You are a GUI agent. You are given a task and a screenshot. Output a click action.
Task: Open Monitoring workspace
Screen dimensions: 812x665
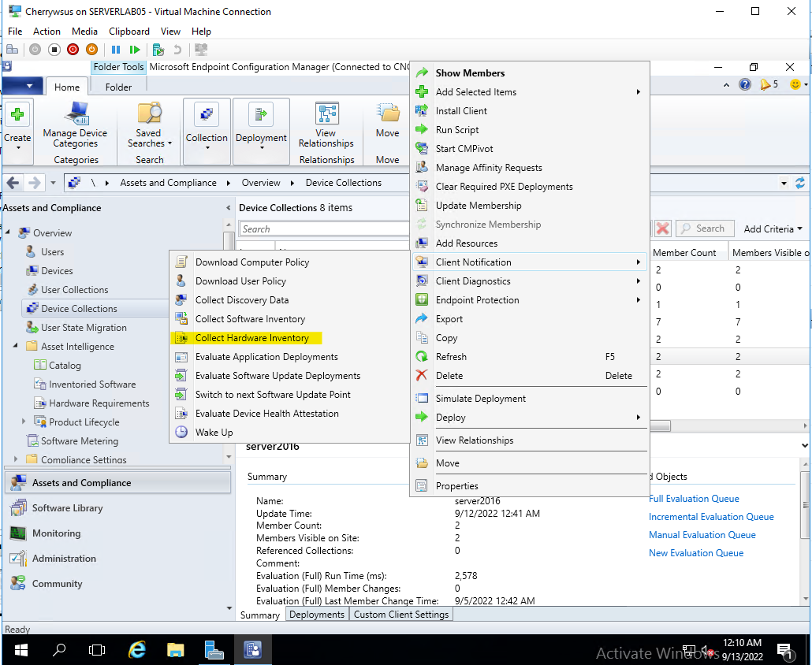point(56,533)
